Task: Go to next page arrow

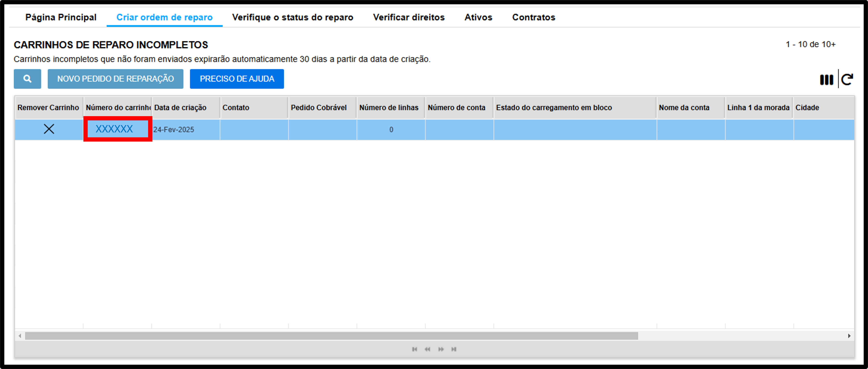Action: coord(441,349)
